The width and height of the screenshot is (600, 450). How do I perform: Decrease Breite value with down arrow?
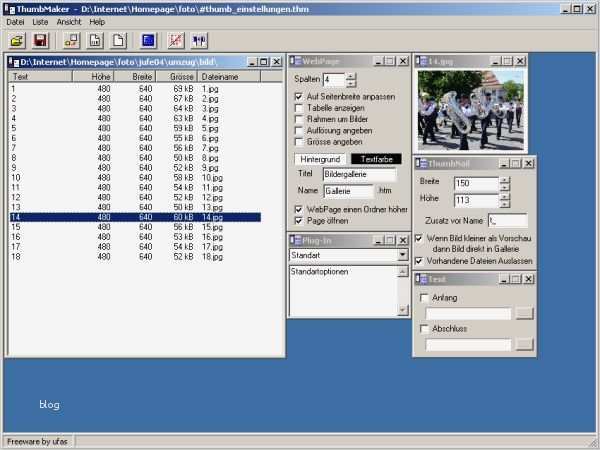504,187
